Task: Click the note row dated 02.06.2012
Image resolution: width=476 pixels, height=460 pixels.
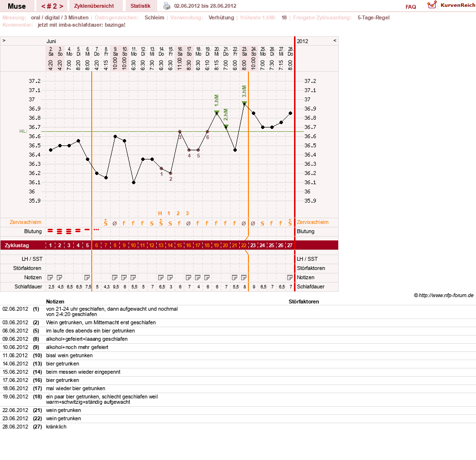Action: tap(238, 312)
